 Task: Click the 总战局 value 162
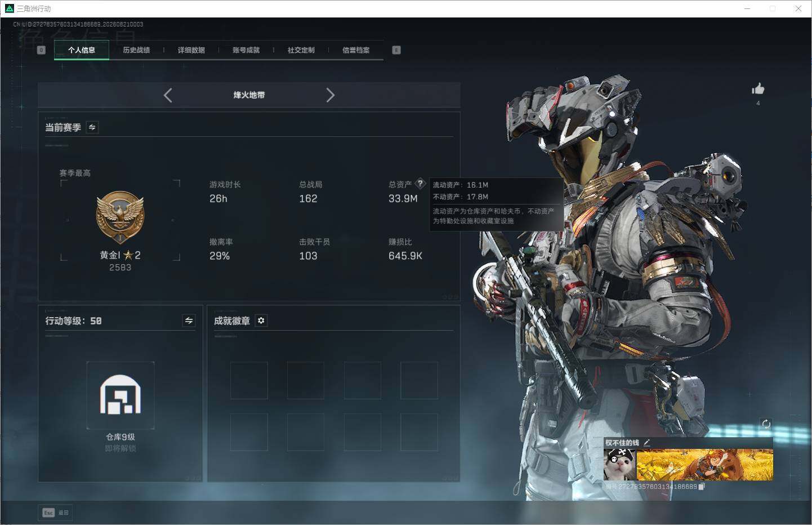[308, 199]
